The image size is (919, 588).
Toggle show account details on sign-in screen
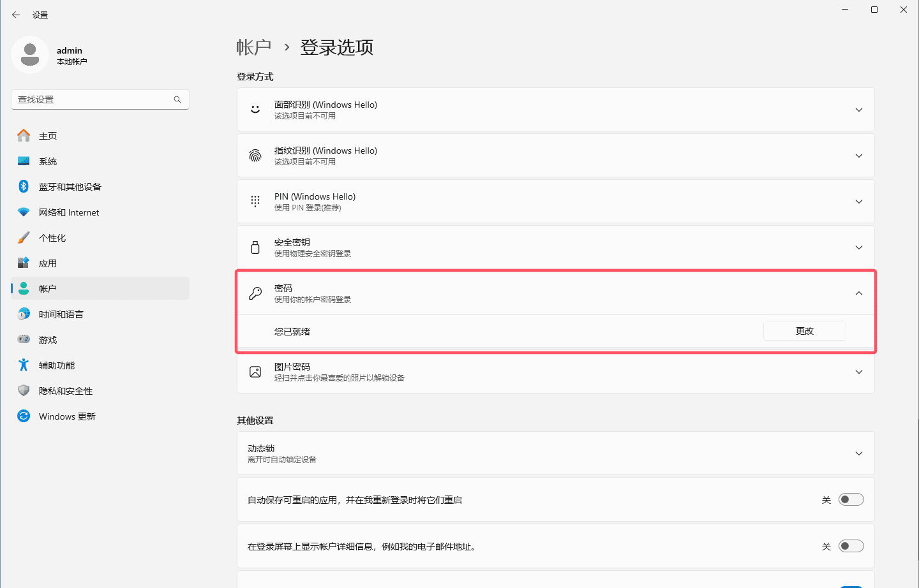(851, 546)
